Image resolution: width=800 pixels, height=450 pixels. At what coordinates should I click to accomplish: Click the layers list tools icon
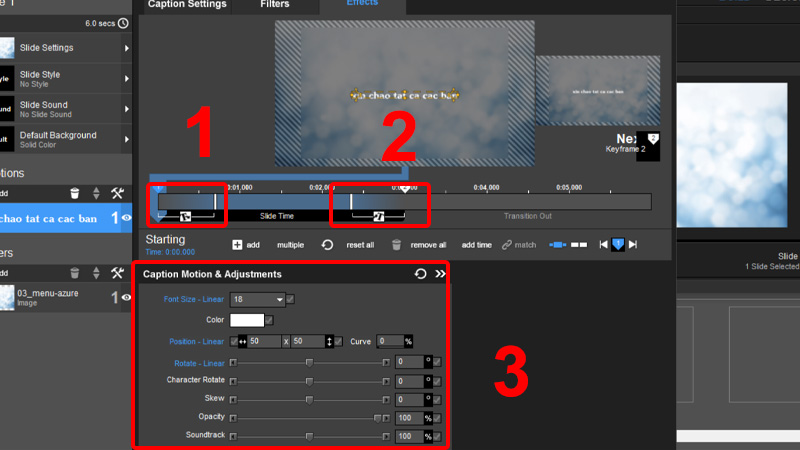point(117,271)
